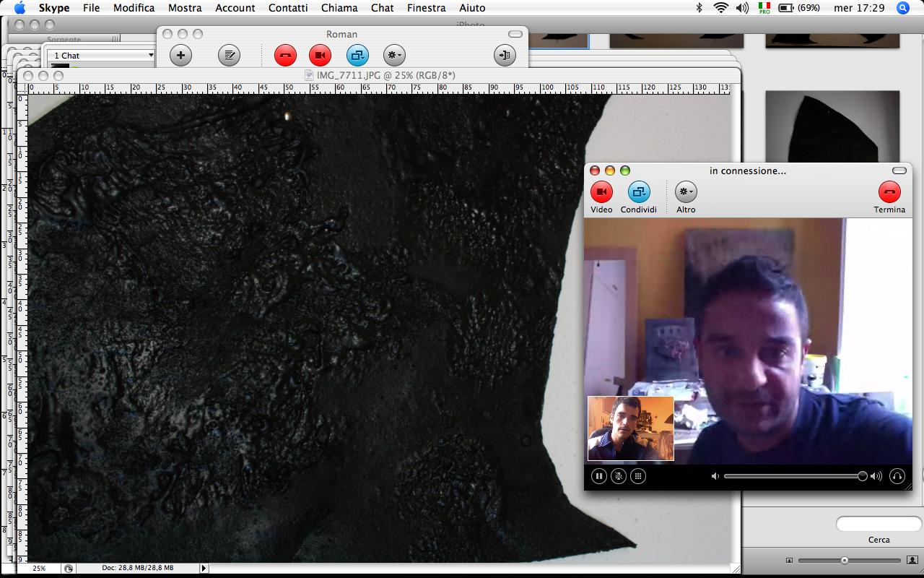The image size is (924, 578).
Task: Turn off video with the Video button
Action: coord(601,192)
